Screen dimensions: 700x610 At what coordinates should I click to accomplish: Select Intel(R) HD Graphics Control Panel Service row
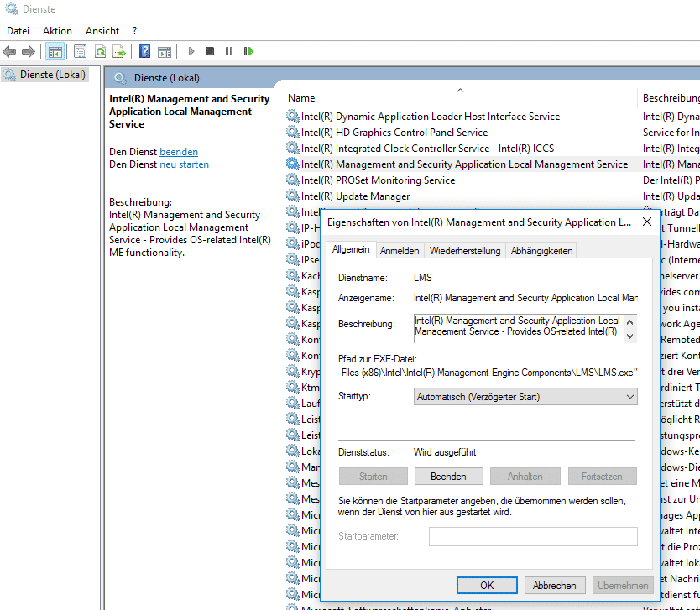pyautogui.click(x=394, y=133)
